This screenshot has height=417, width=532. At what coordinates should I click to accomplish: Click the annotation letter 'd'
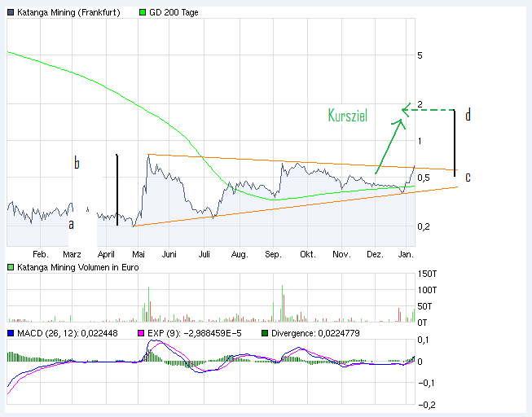(x=468, y=115)
